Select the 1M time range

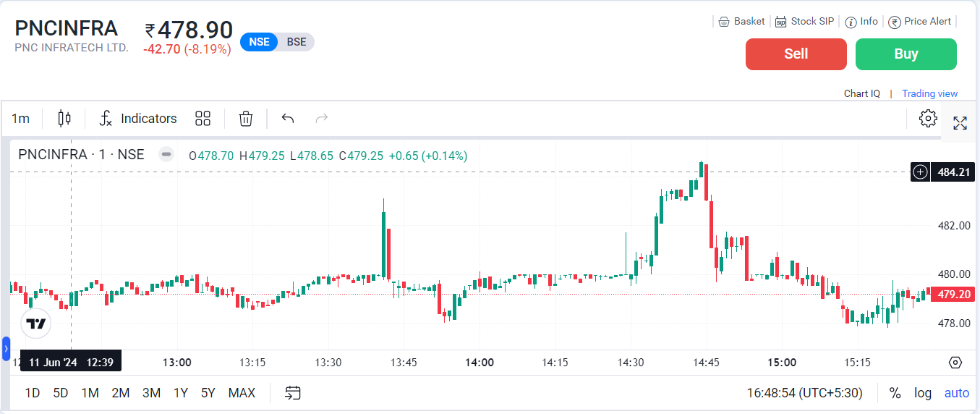90,393
